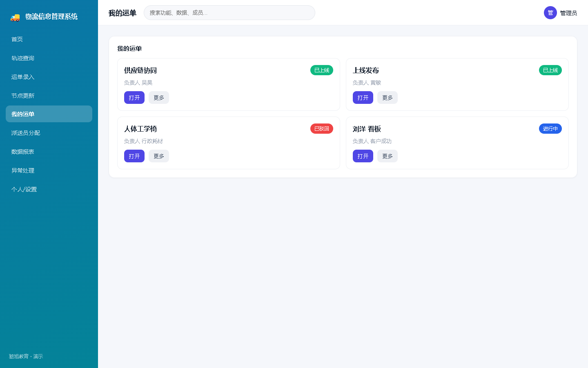Click 打开 on the 人体工学椅 card
The image size is (588, 368).
coord(134,156)
